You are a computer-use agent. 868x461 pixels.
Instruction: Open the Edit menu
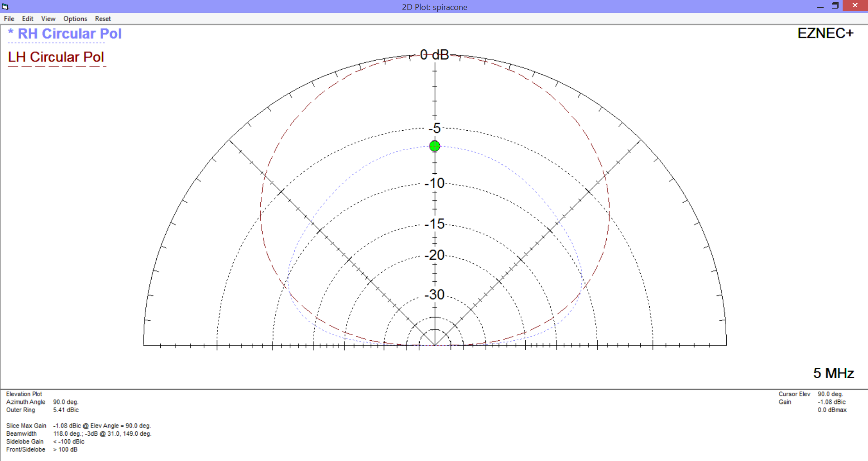pyautogui.click(x=28, y=19)
